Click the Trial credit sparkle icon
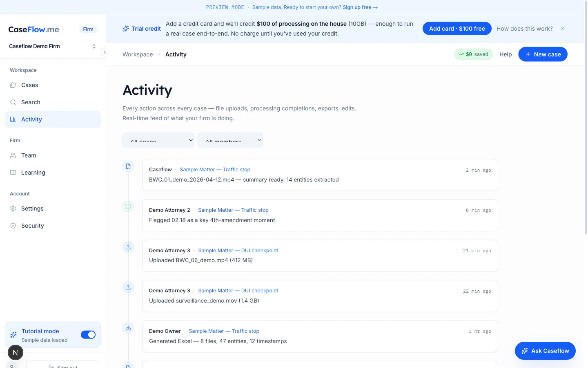The width and height of the screenshot is (588, 368). tap(126, 29)
